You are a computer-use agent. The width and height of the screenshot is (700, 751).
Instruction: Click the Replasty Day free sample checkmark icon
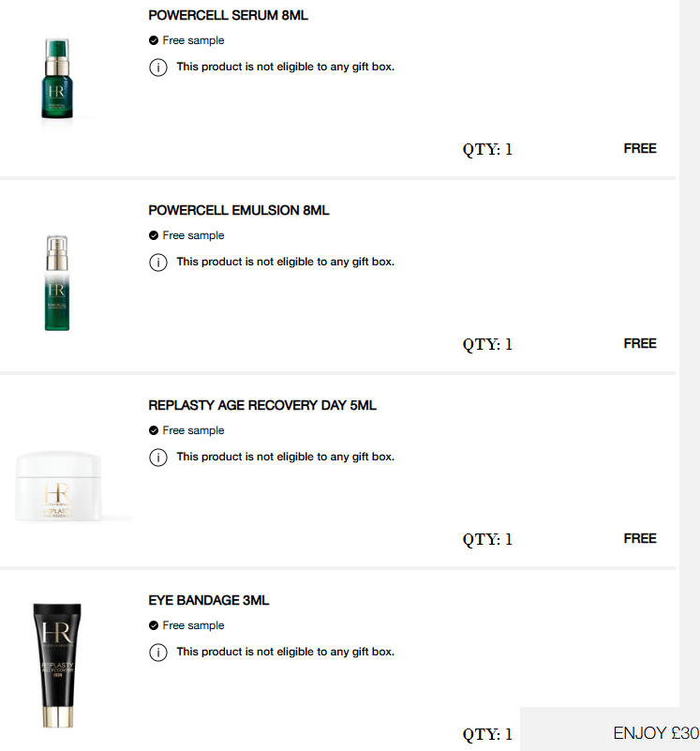point(154,431)
